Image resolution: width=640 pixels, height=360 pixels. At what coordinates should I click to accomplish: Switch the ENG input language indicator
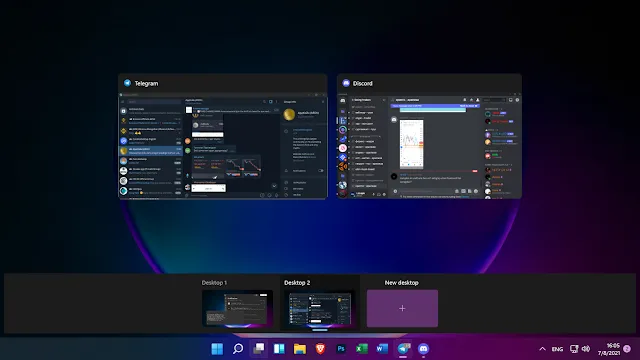pos(557,349)
